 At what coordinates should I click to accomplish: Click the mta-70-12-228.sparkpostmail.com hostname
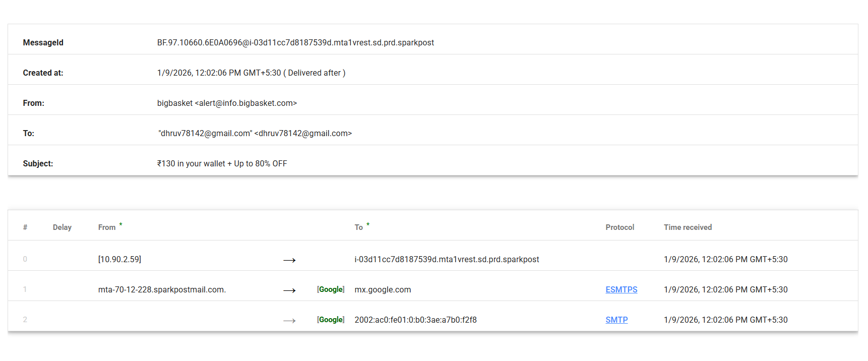point(162,289)
